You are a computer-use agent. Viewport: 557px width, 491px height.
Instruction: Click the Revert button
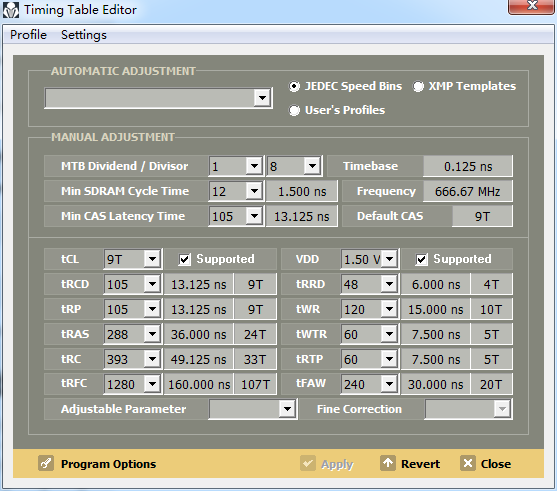pos(410,464)
